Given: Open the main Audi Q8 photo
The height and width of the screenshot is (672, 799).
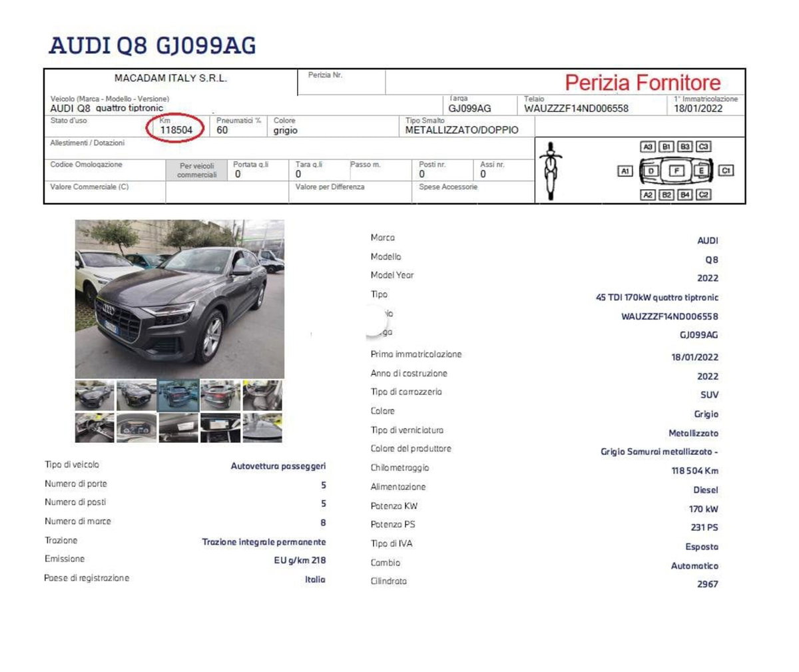Looking at the screenshot, I should point(180,299).
